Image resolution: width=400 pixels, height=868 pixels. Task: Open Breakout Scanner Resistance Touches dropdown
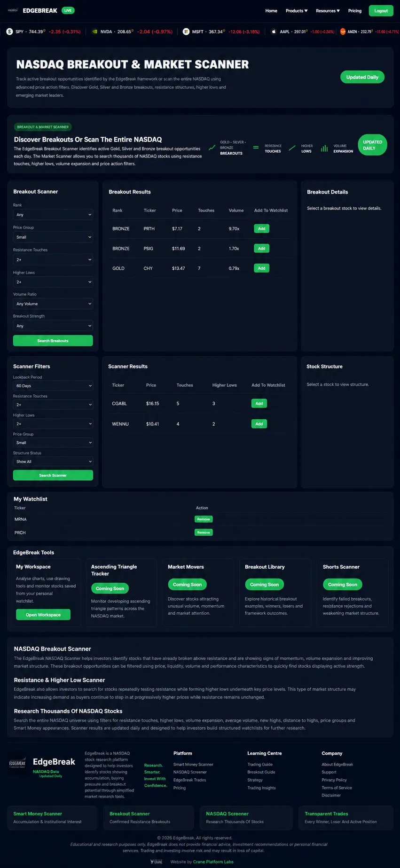(x=53, y=260)
